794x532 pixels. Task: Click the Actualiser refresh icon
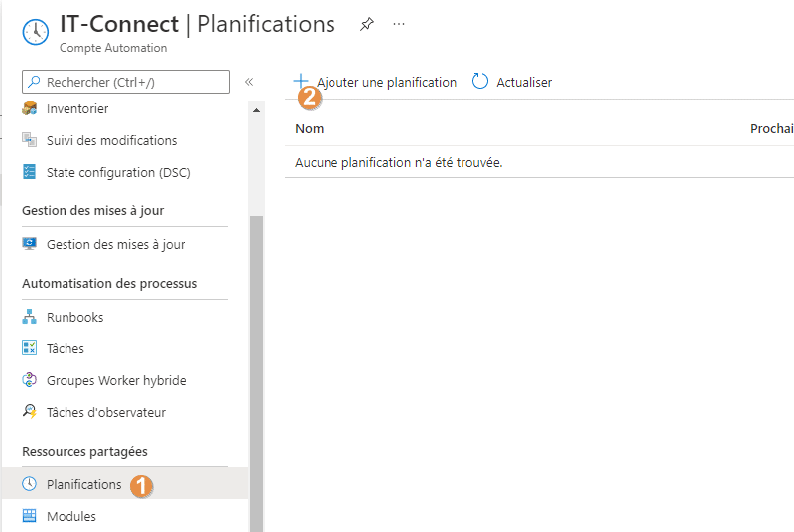pyautogui.click(x=480, y=81)
